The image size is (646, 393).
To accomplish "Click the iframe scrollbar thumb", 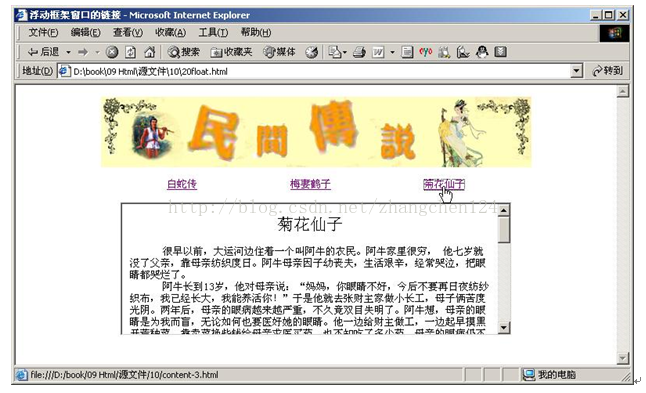I will pyautogui.click(x=504, y=230).
